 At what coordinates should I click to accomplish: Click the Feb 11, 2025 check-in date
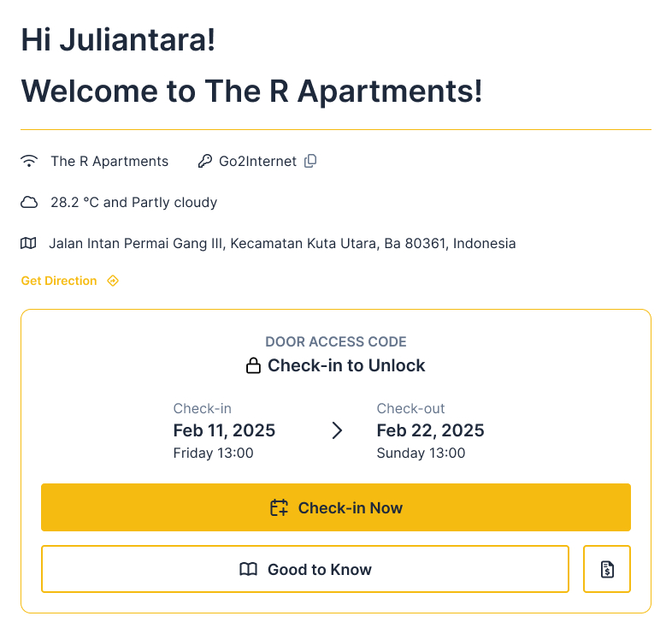[224, 430]
